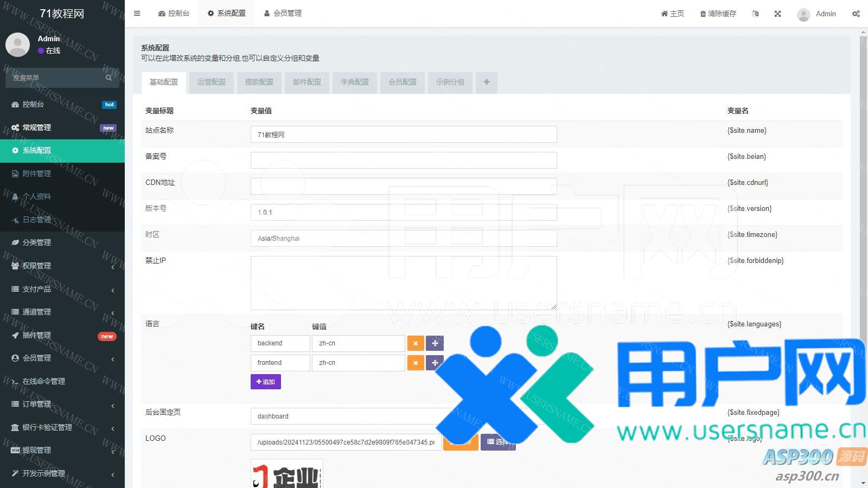868x488 pixels.
Task: Click 清除缓存 in the top bar
Action: coord(718,14)
